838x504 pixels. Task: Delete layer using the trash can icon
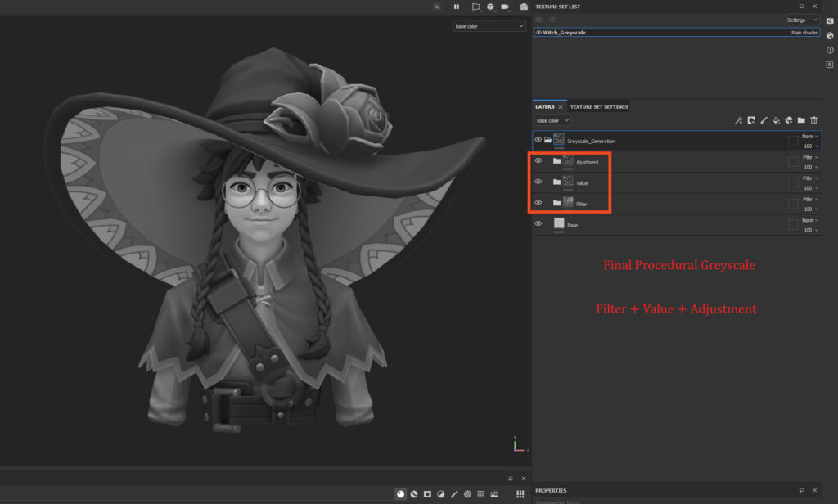tap(813, 120)
